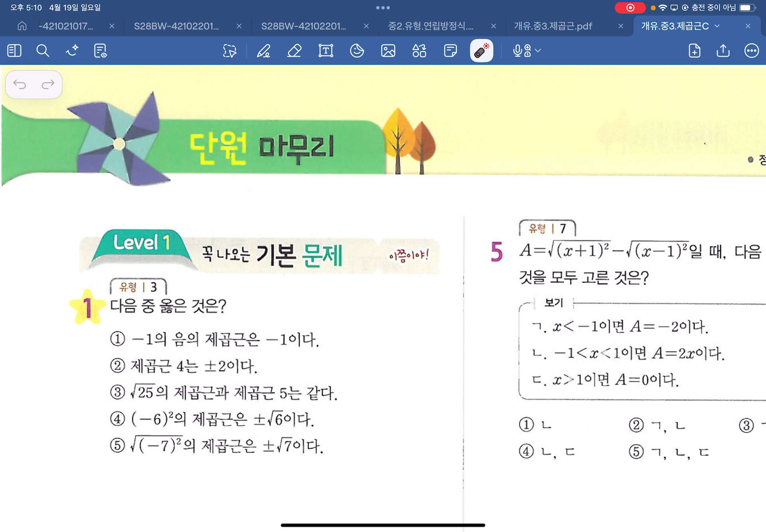Tap question 1 option ④ about (-6)²

pos(212,419)
